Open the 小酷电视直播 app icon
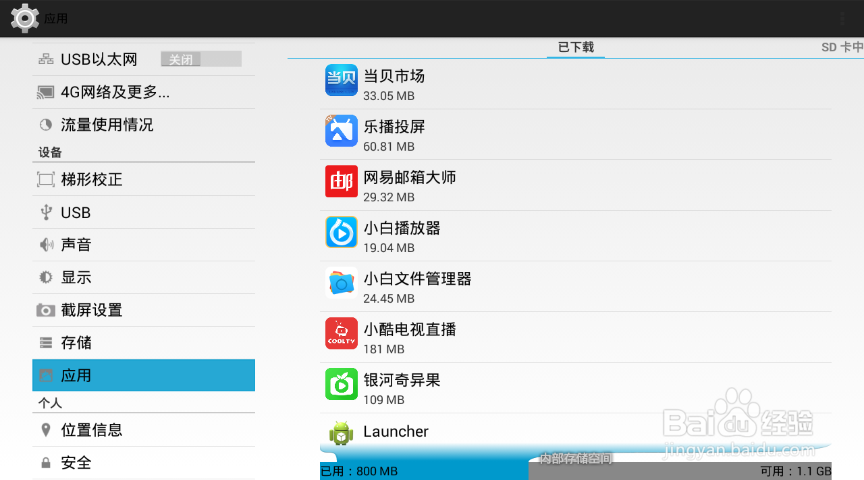Screen dimensions: 864x480 click(341, 333)
